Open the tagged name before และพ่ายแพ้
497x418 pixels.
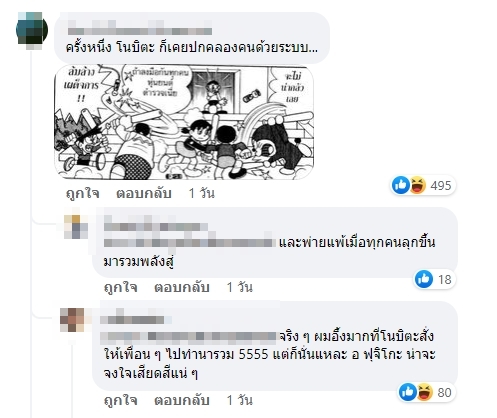point(190,242)
